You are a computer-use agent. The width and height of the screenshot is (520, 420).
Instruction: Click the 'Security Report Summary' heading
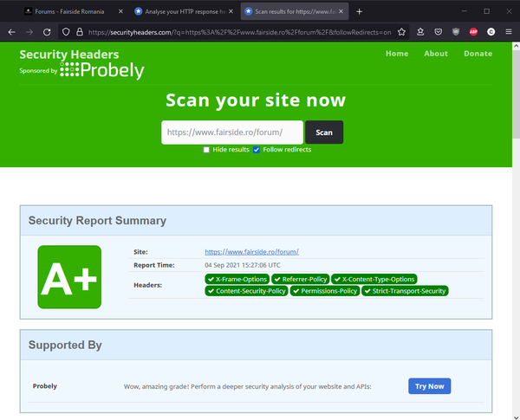pyautogui.click(x=97, y=221)
